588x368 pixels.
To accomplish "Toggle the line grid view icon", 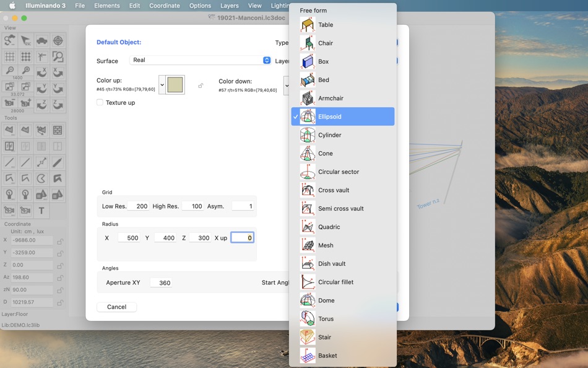I will (9, 57).
